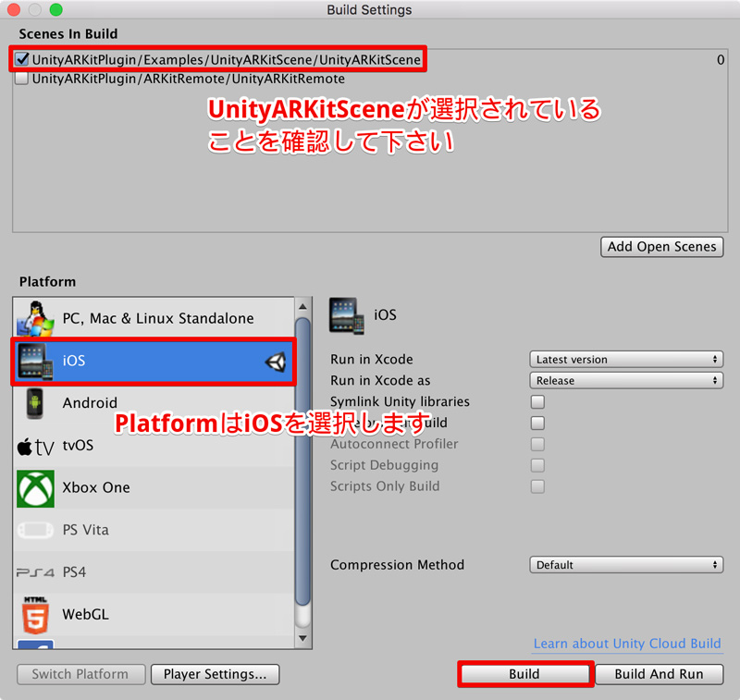Select the WebGL platform row
This screenshot has width=740, height=700.
(x=154, y=615)
